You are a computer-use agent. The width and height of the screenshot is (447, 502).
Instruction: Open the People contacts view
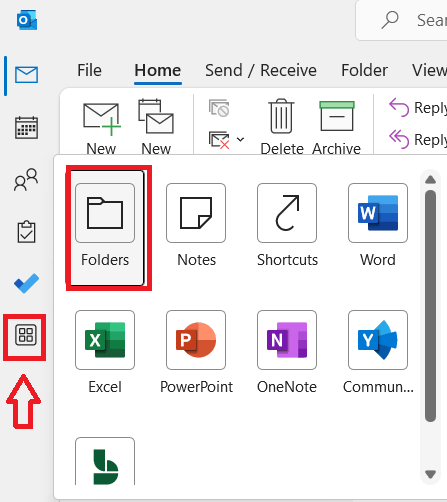click(26, 179)
